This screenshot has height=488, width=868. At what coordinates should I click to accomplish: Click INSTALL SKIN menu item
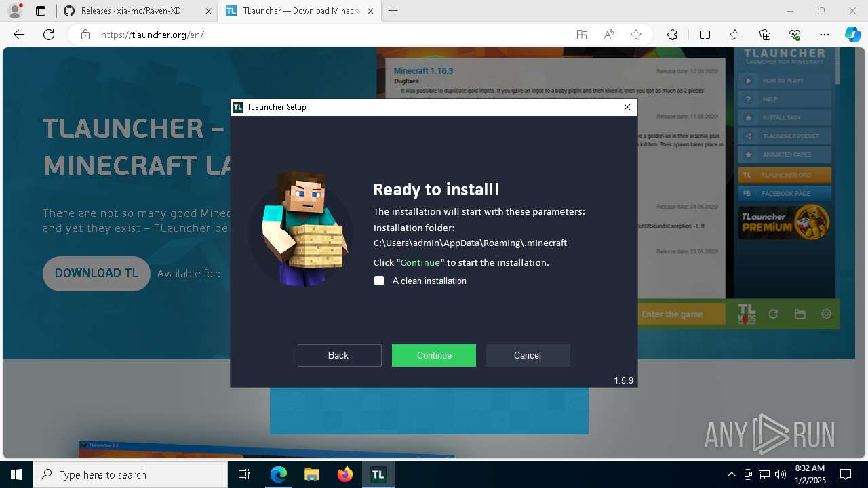[785, 117]
